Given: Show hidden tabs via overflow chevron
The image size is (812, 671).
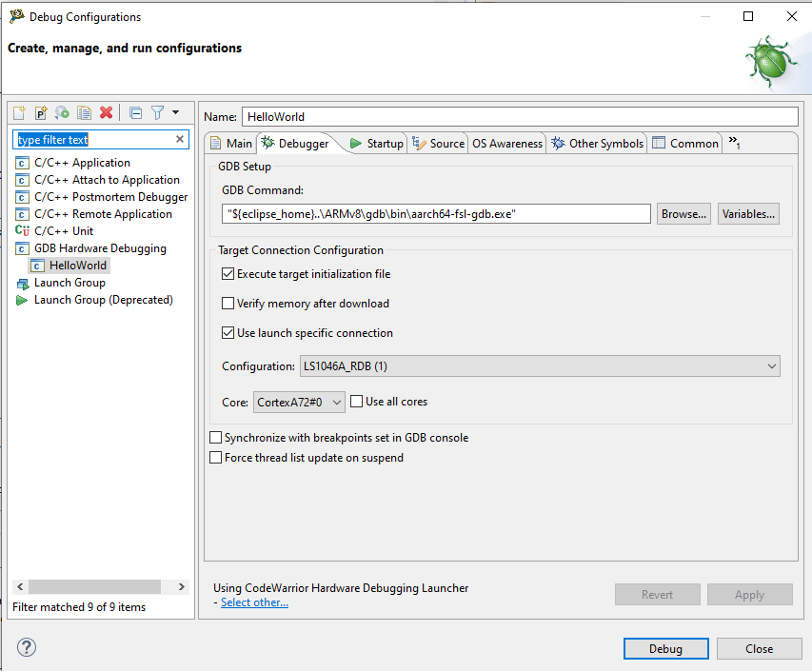Looking at the screenshot, I should [x=734, y=143].
